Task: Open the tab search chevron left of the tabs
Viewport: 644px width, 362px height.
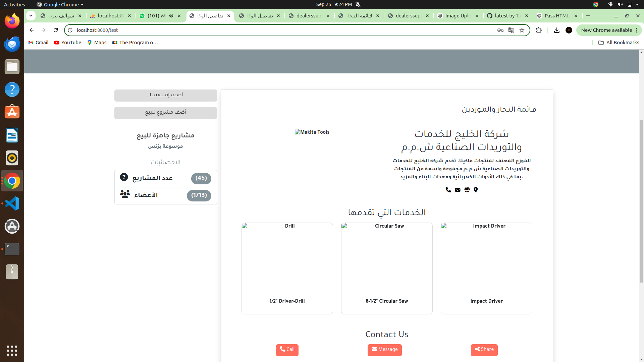Action: click(x=31, y=16)
